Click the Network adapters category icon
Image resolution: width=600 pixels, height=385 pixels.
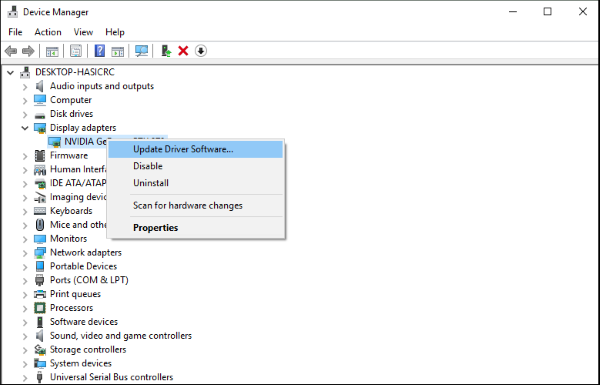[40, 253]
